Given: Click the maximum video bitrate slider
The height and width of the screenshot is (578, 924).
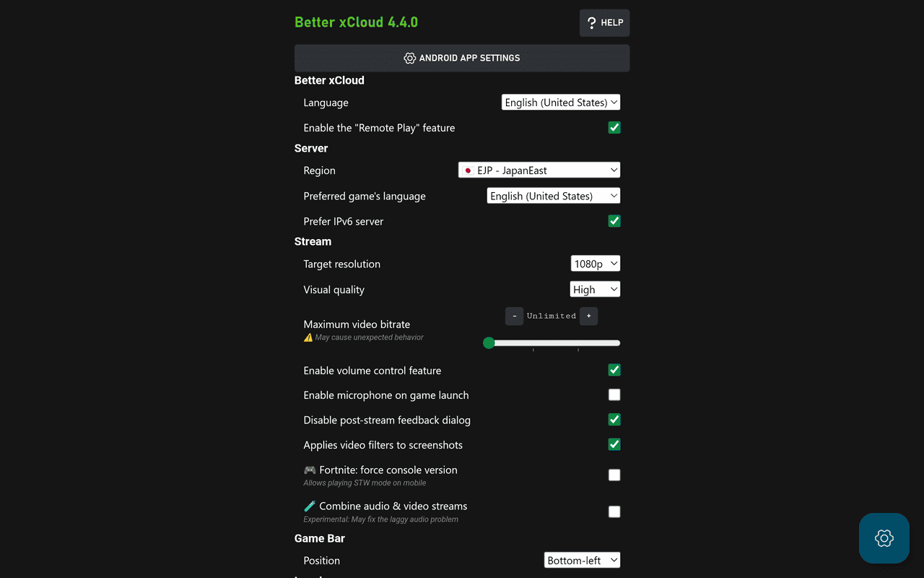Looking at the screenshot, I should click(x=552, y=343).
